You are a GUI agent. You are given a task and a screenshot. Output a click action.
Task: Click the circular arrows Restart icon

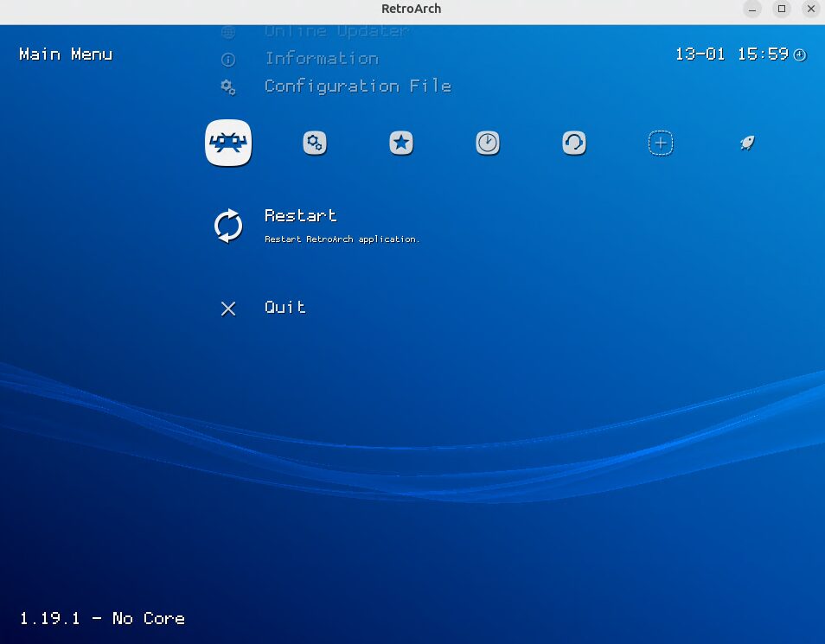click(228, 226)
